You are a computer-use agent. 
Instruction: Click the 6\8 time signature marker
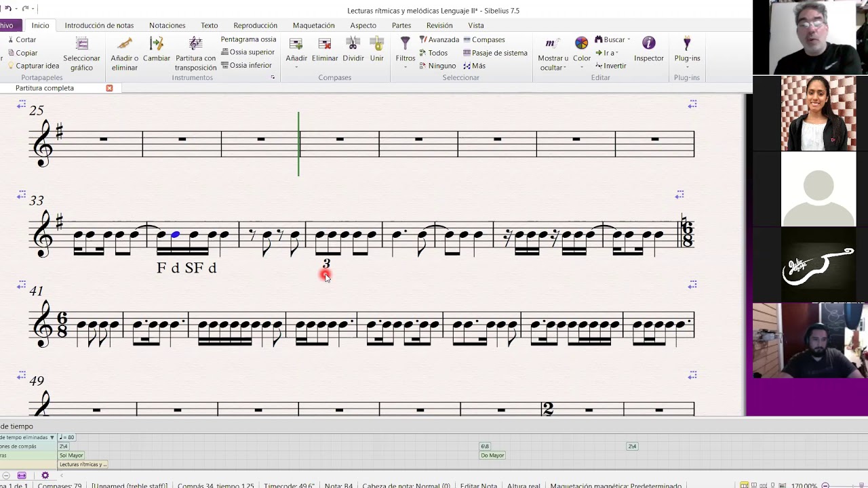(485, 447)
